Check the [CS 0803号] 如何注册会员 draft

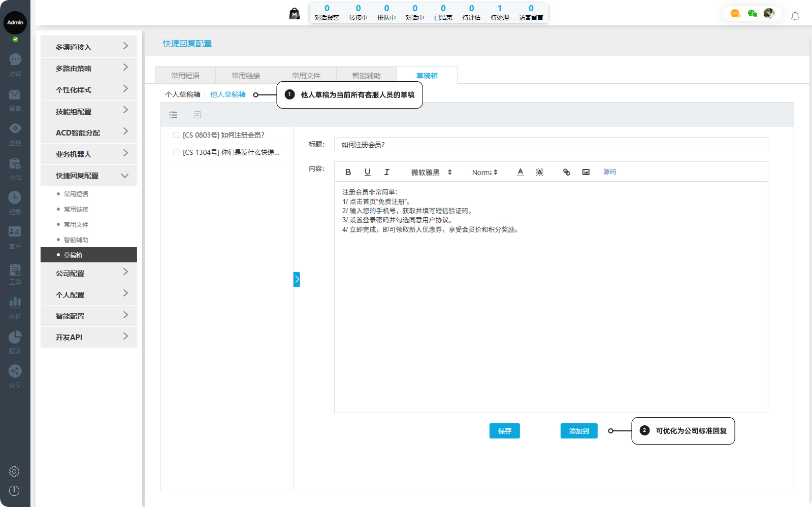coord(176,135)
